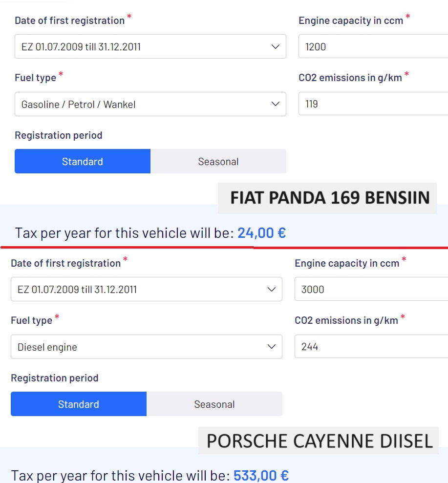Screen dimensions: 448x483
Task: Click the 24,00 € yearly tax result
Action: tap(261, 233)
